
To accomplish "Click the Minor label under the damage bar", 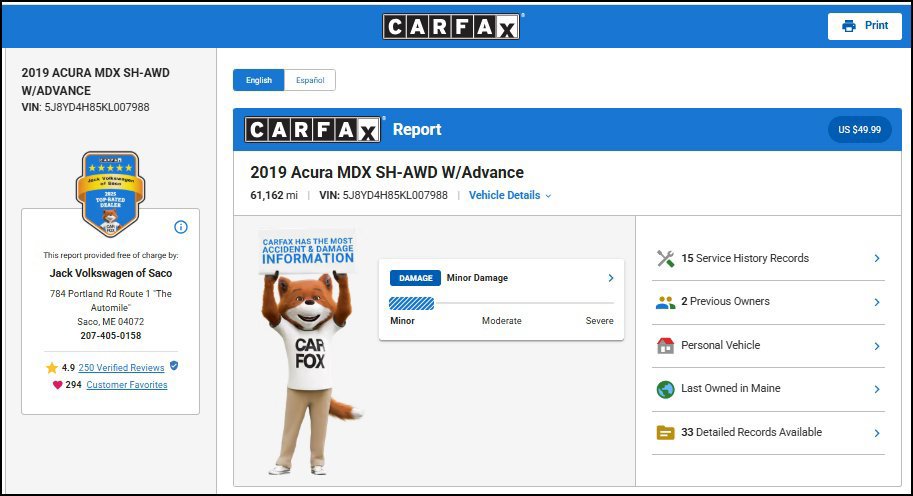I will coord(402,321).
